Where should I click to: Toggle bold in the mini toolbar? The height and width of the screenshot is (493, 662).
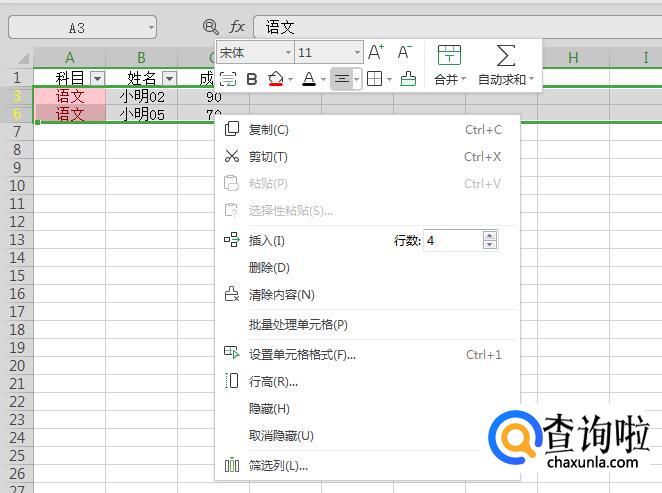[x=252, y=79]
